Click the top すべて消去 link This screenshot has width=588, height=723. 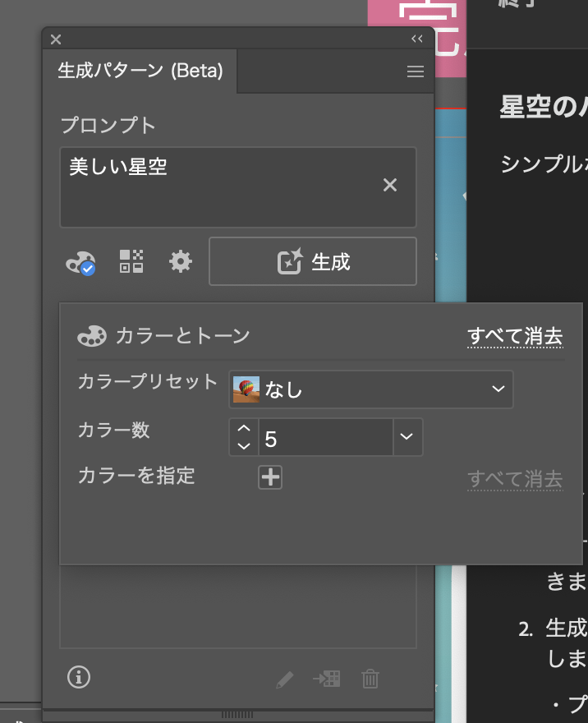(515, 336)
